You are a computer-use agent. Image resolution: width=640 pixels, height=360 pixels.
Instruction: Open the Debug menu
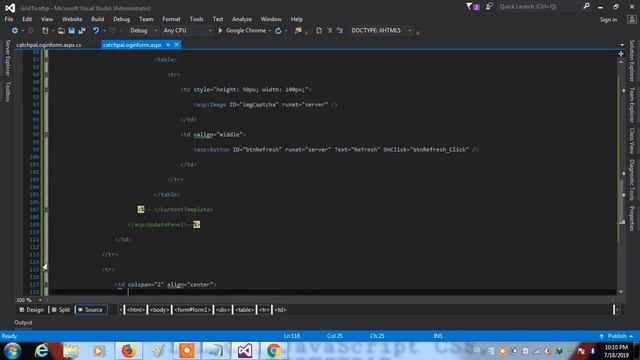(x=121, y=19)
